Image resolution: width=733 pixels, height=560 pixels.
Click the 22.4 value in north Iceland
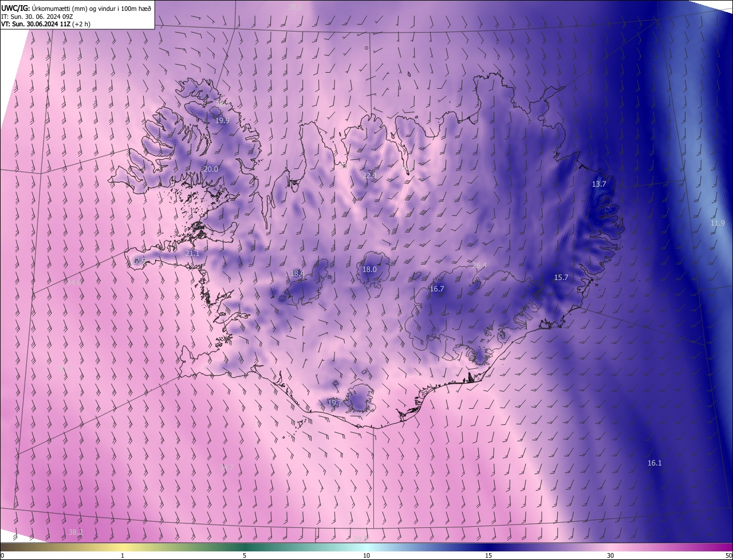coord(369,175)
